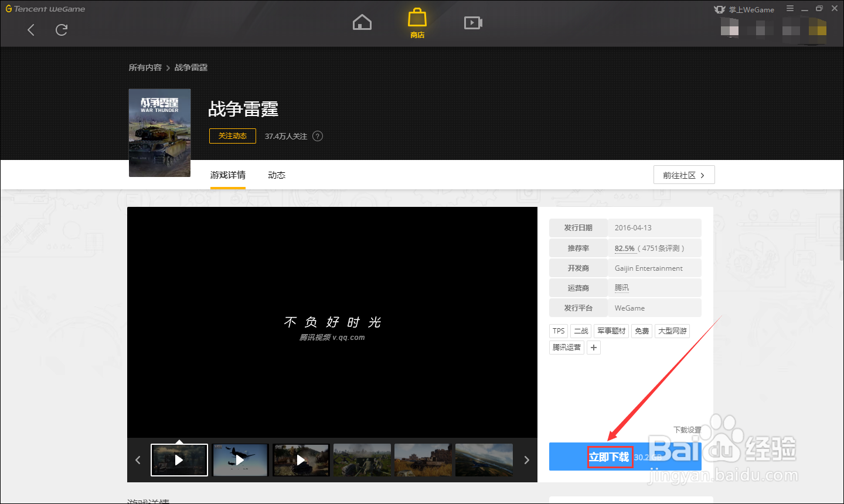
Task: Click the War Thunder cover image
Action: tap(160, 133)
